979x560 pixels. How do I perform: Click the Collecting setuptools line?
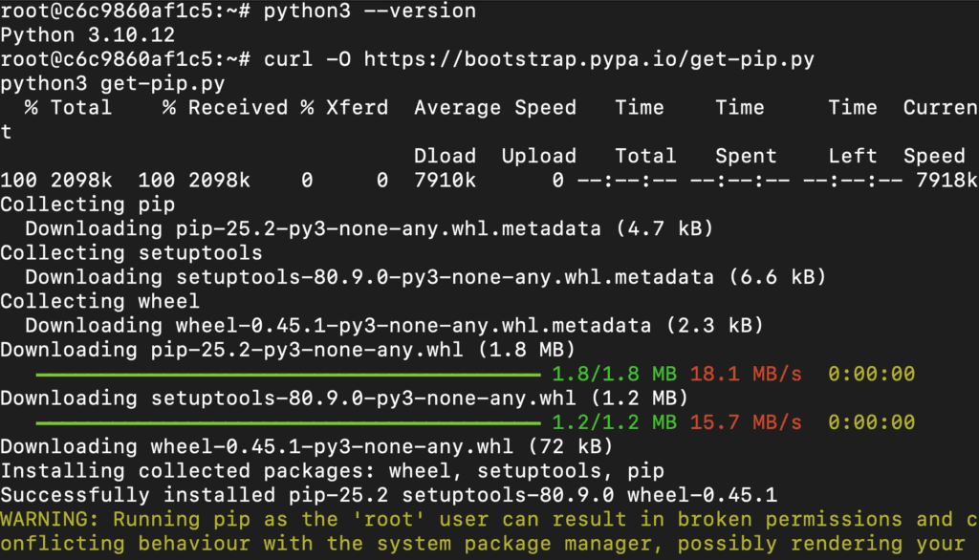click(131, 253)
